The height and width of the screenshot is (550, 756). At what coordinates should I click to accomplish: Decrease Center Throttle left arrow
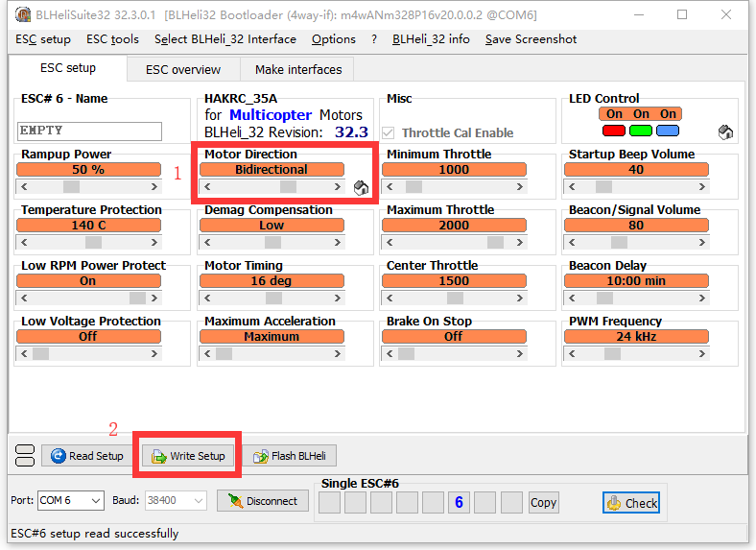(390, 299)
